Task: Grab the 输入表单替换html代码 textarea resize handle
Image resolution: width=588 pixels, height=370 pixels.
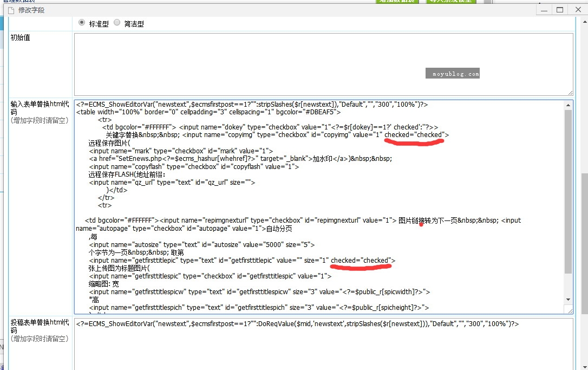Action: point(570,310)
